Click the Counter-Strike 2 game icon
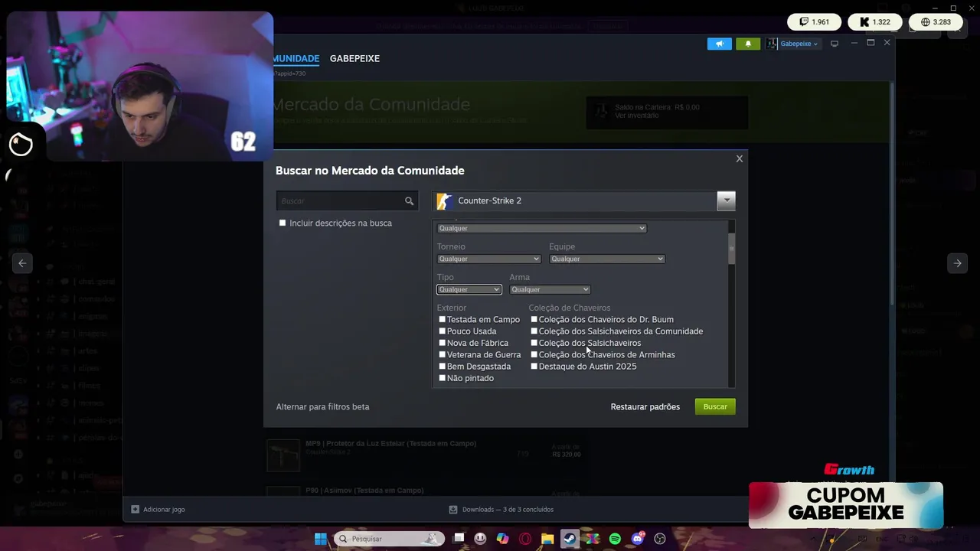 444,201
